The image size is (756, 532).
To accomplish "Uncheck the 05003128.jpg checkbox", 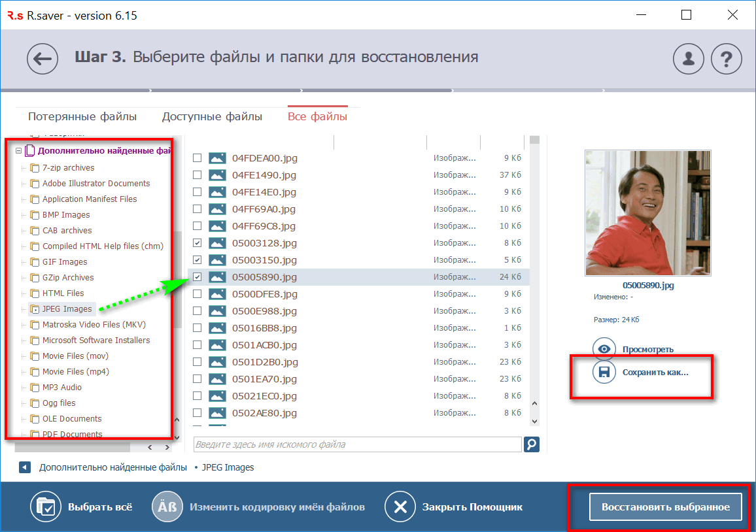I will 197,243.
